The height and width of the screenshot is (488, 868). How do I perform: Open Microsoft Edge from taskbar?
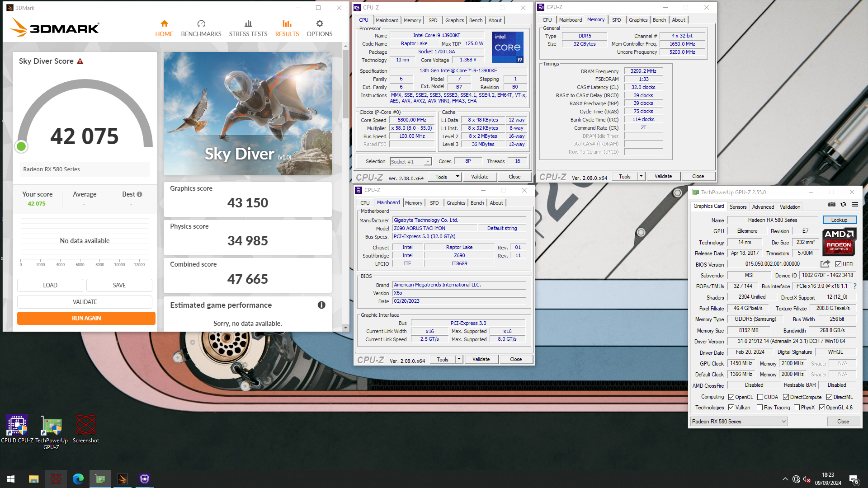[78, 479]
